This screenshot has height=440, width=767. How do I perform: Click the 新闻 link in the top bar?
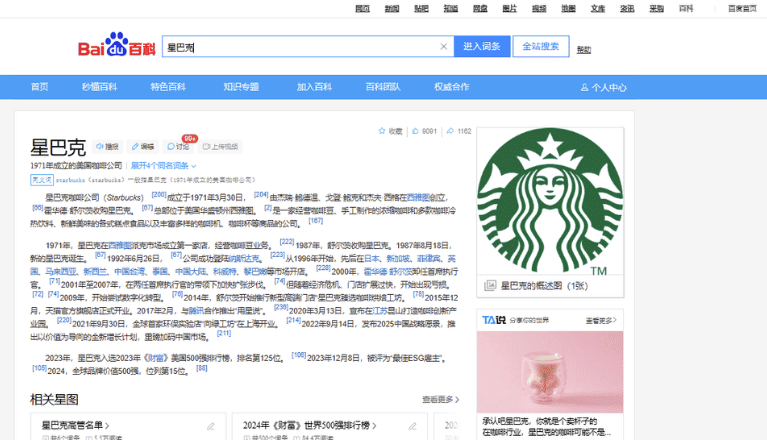tap(392, 8)
